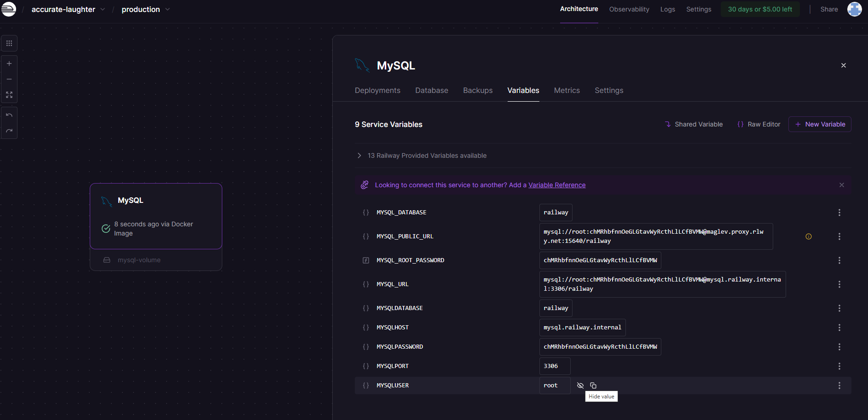Go to Observability in top navigation
The image size is (868, 420).
point(629,9)
